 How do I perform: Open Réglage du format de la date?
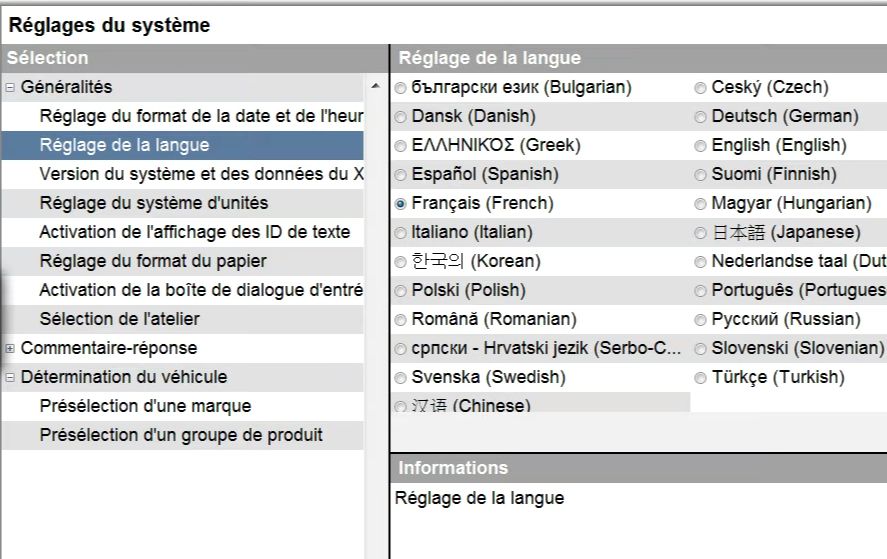point(183,116)
